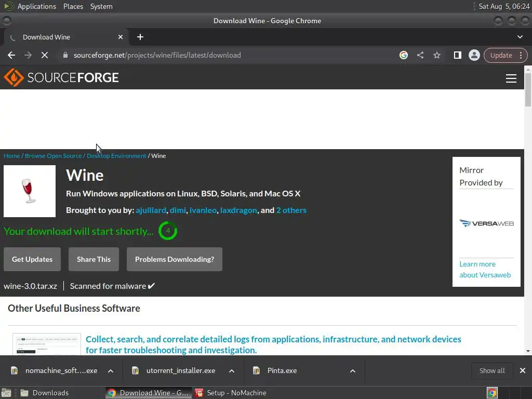
Task: Share this page via share icon
Action: point(420,55)
